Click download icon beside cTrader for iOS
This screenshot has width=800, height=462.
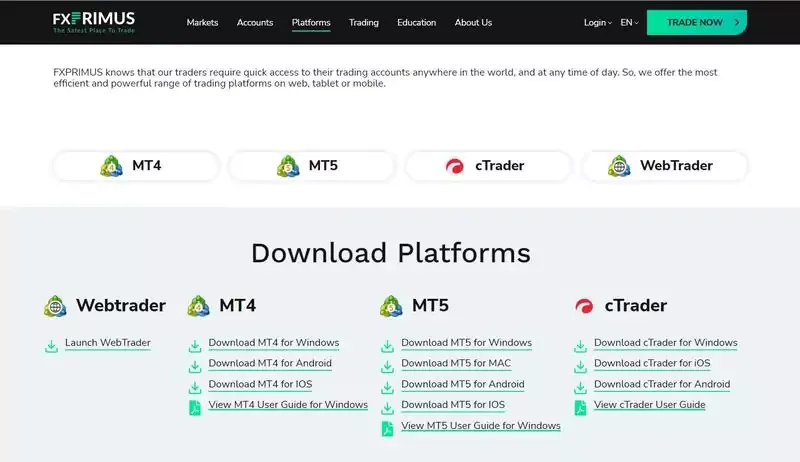[580, 367]
